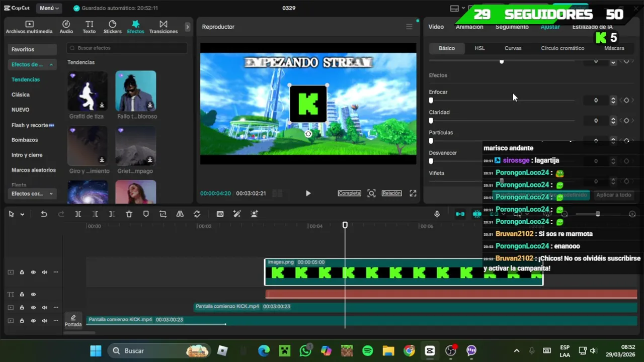The width and height of the screenshot is (644, 362).
Task: Click the person sparkle icon in toolbar
Action: pyautogui.click(x=254, y=214)
